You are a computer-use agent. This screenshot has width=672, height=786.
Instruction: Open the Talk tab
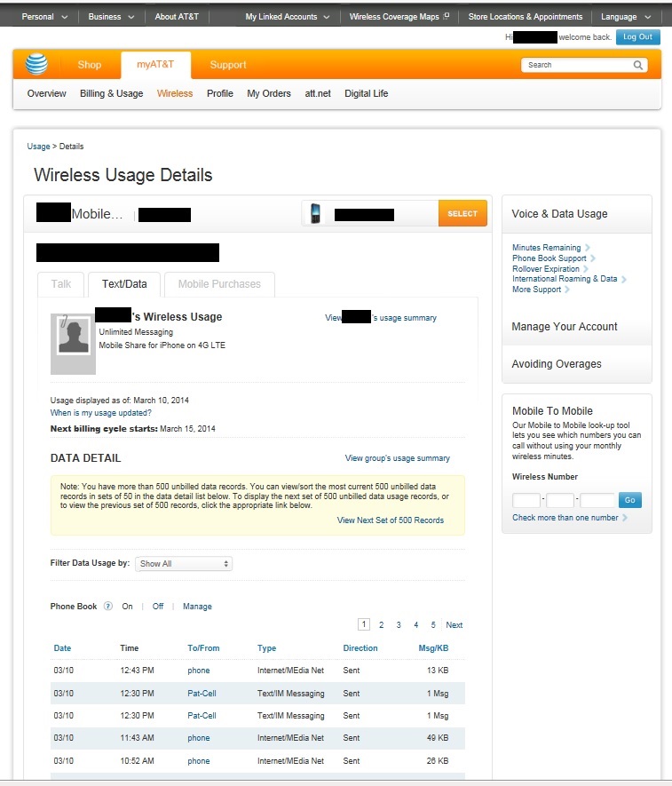pyautogui.click(x=61, y=284)
